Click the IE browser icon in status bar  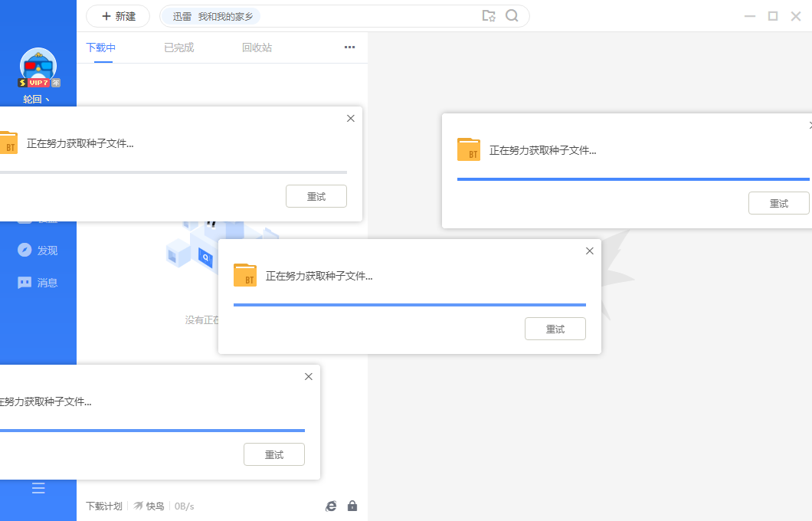(330, 506)
